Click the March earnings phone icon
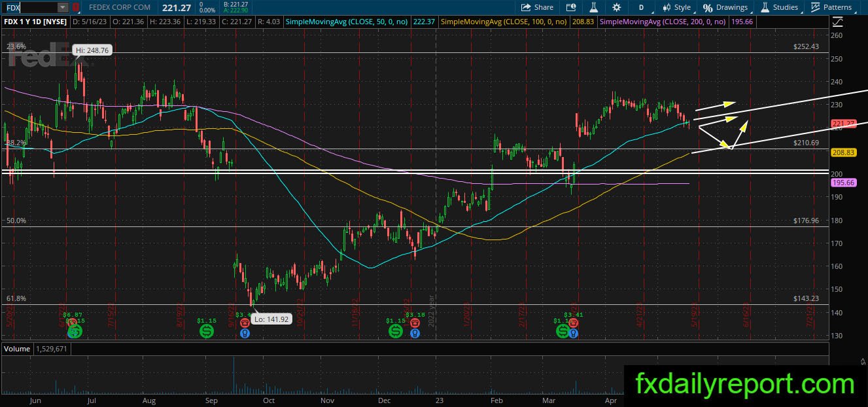Screen dimensions: 868x407 573,323
